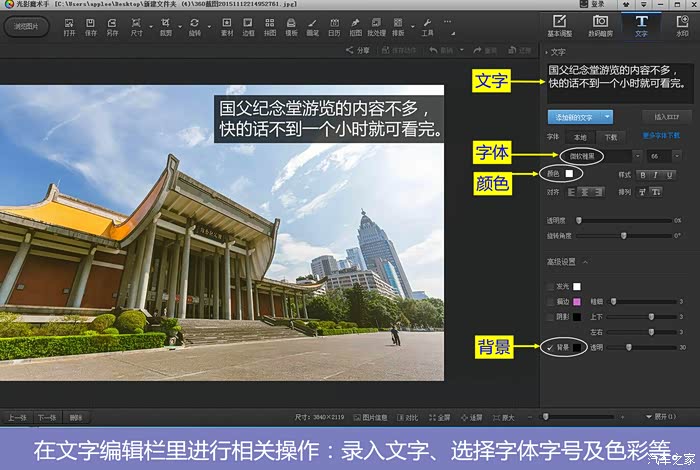Screen dimensions: 700x470
Task: Click the white text 颜色 color swatch
Action: pos(569,174)
